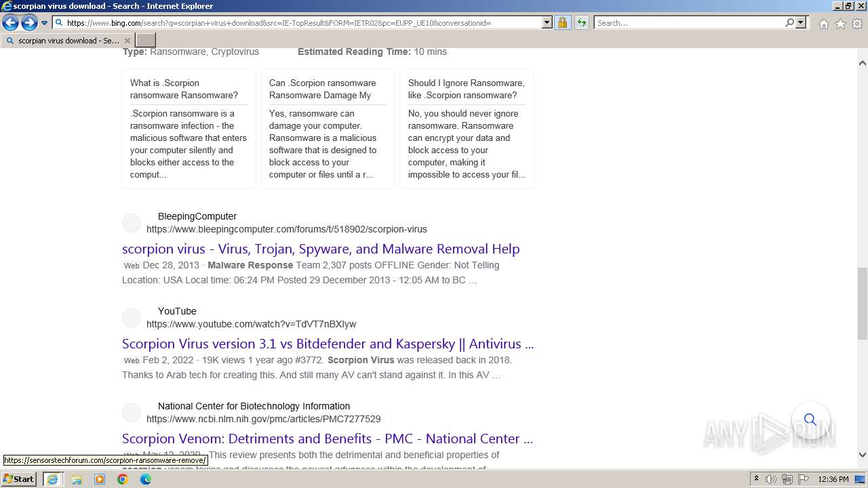Focus the IE toolbar Search box
Image resolution: width=868 pixels, height=488 pixels.
tap(689, 22)
